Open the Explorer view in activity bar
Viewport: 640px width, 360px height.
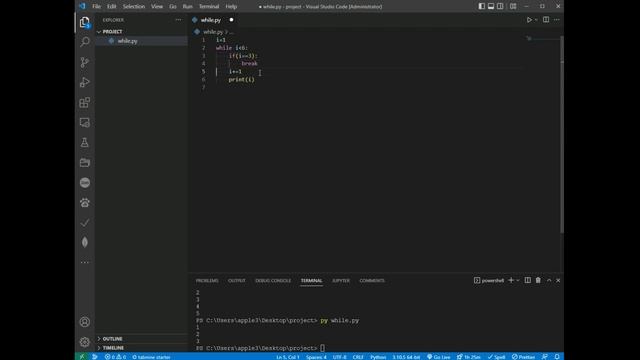[84, 22]
